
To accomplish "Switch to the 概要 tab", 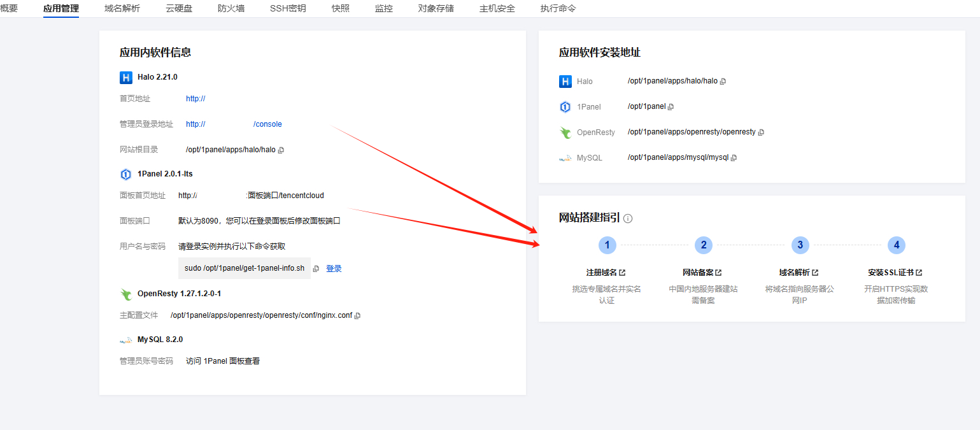I will click(x=9, y=8).
